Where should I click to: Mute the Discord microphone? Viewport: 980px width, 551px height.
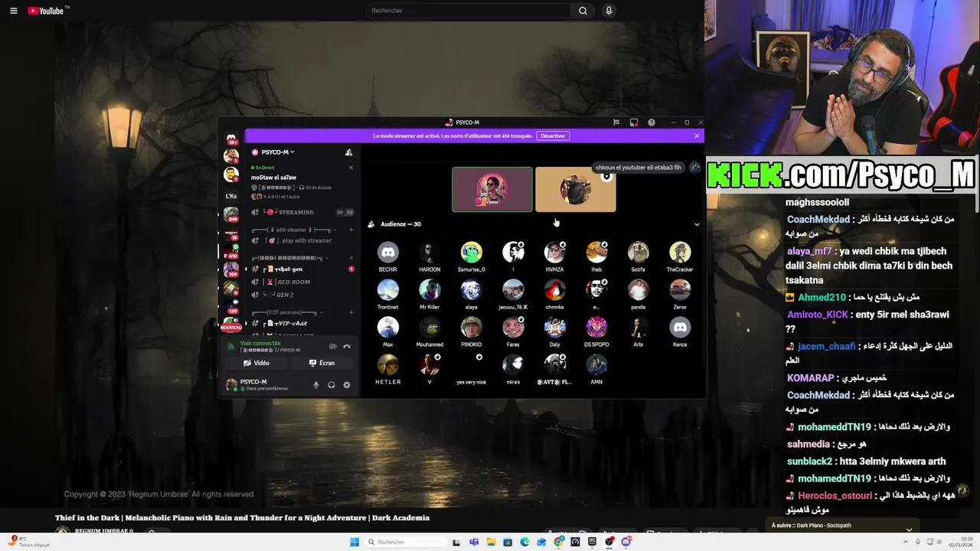pyautogui.click(x=316, y=385)
